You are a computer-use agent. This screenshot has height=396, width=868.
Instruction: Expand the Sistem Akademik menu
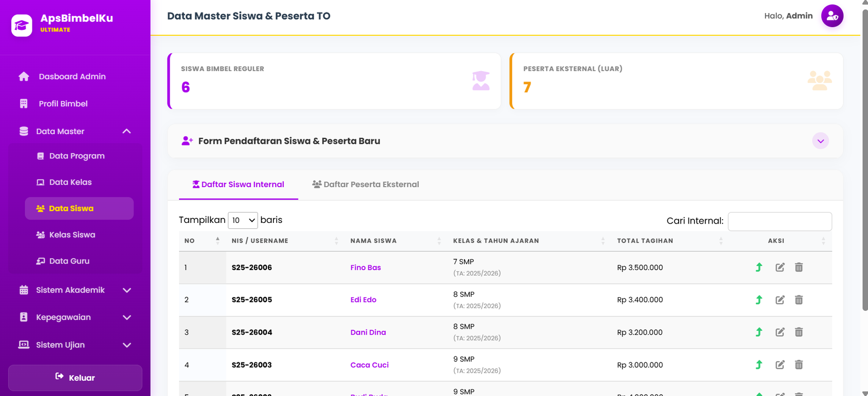(x=75, y=290)
